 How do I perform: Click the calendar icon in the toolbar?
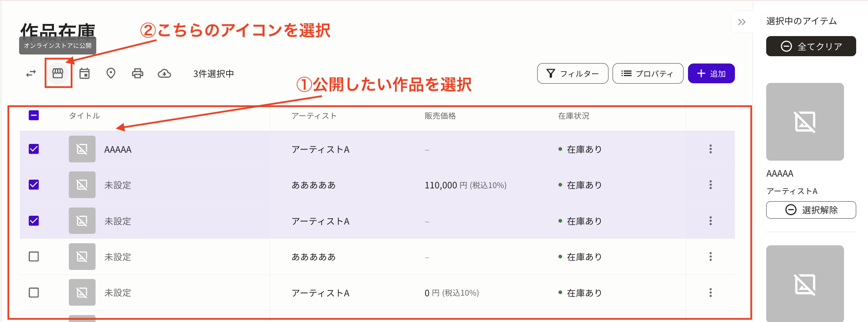[x=84, y=73]
